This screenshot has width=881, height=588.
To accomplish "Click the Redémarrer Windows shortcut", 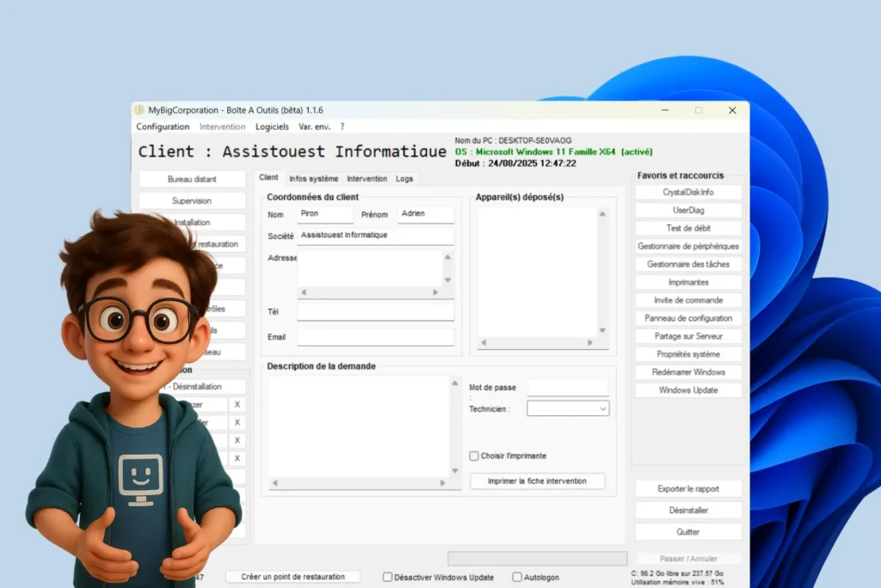I will pyautogui.click(x=687, y=371).
